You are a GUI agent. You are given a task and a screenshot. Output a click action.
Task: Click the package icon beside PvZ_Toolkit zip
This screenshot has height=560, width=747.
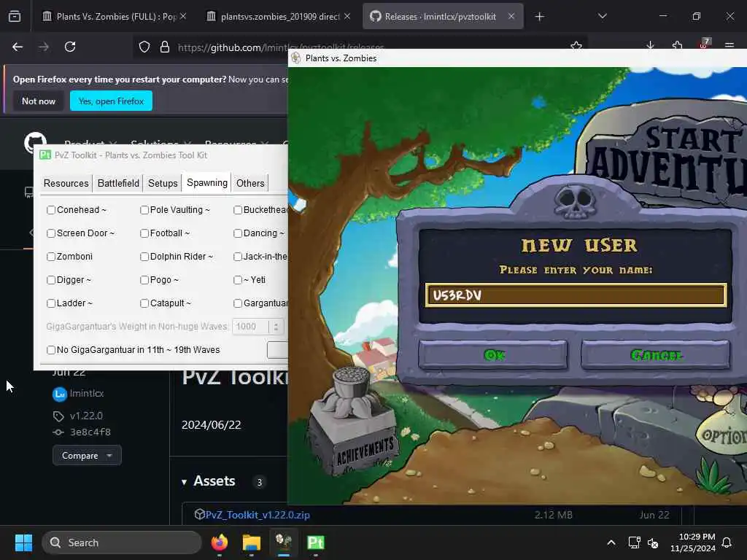[200, 514]
